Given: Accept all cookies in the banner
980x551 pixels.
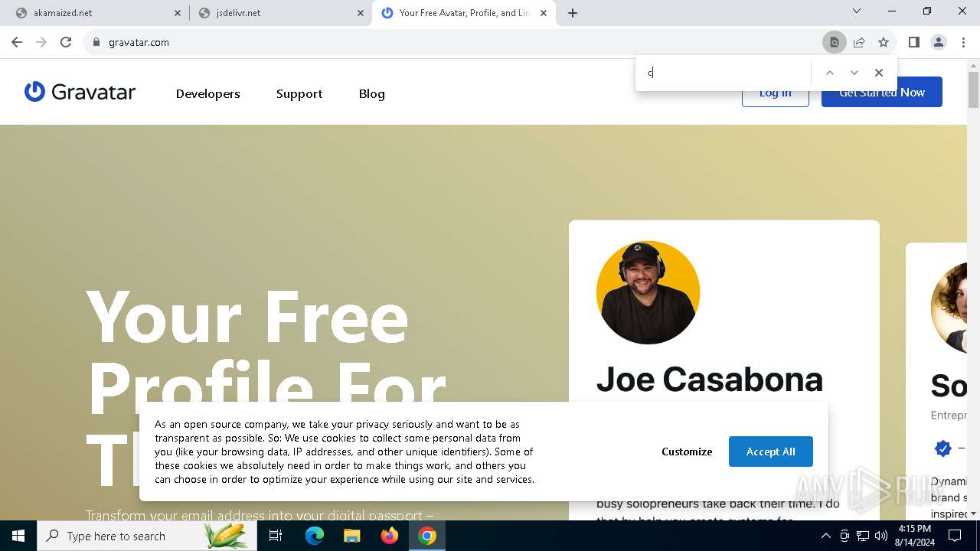Looking at the screenshot, I should point(771,452).
